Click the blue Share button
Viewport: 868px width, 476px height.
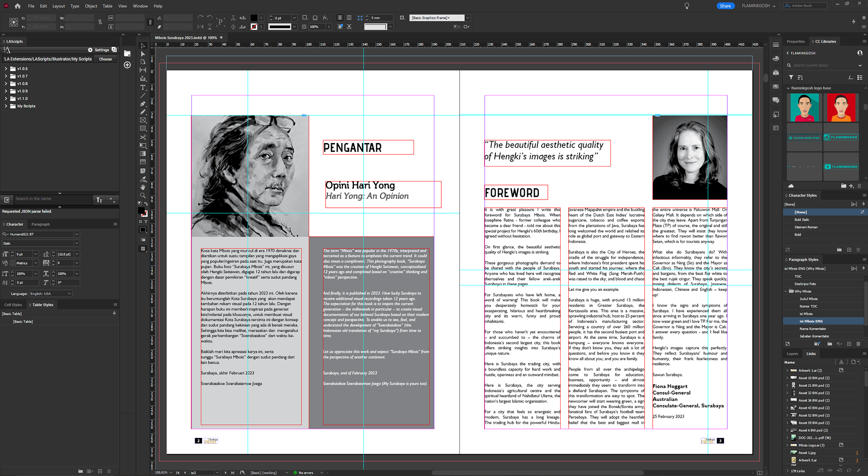(725, 6)
